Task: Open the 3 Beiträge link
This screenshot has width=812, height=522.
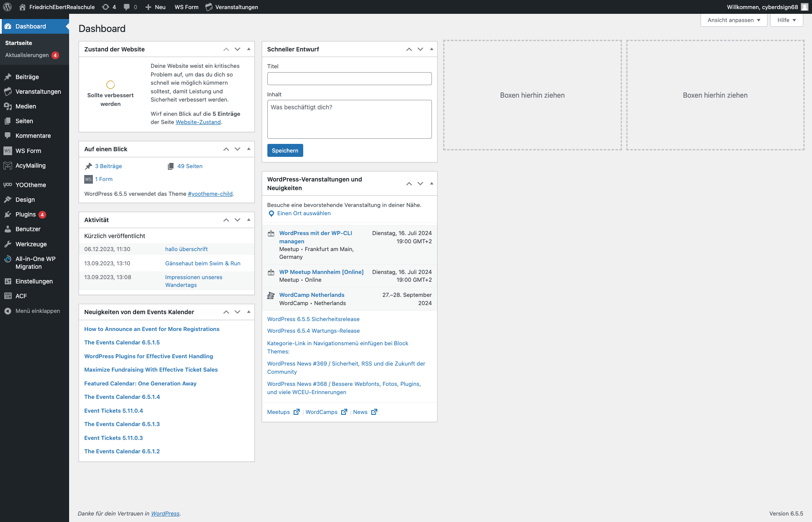Action: [108, 166]
